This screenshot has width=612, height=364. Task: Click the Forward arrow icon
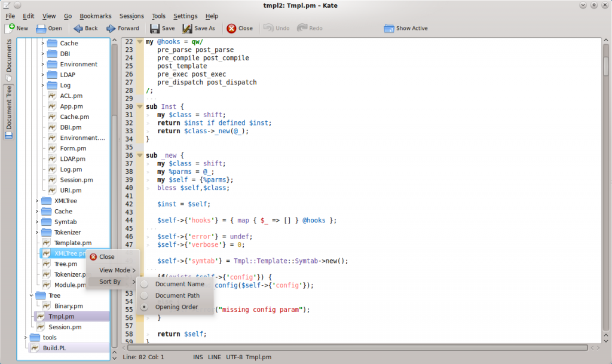[111, 28]
